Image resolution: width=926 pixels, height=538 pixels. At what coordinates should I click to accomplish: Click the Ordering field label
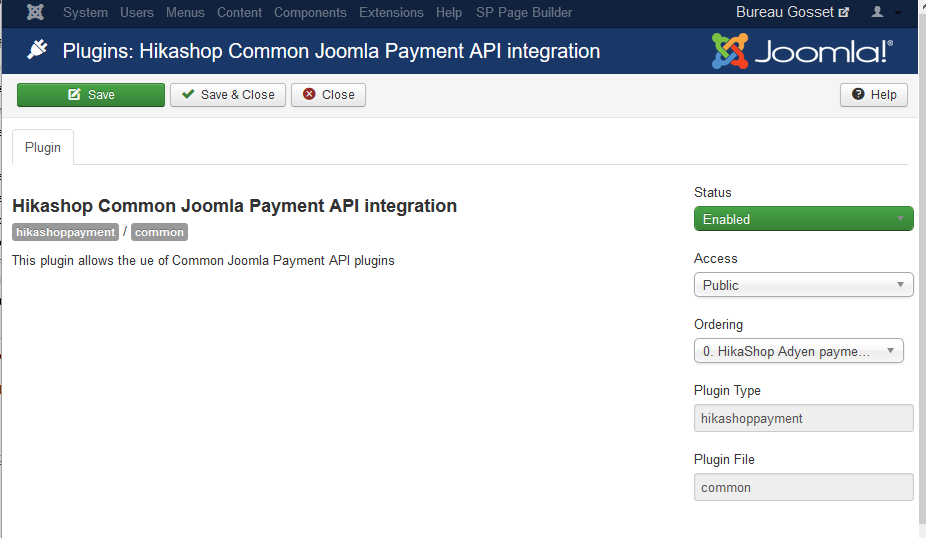coord(718,324)
